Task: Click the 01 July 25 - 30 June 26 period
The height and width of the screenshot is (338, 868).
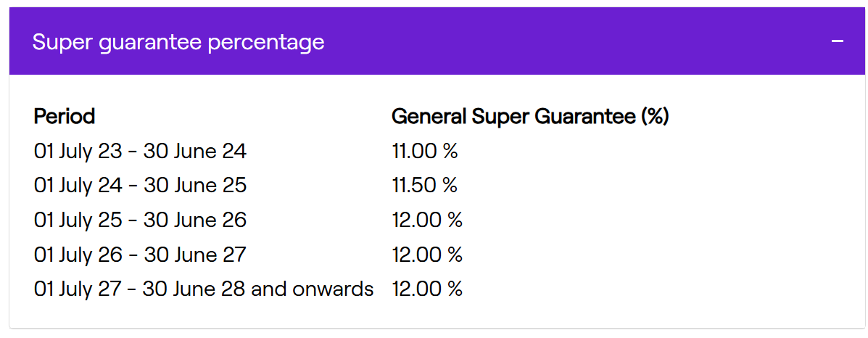Action: pos(140,220)
